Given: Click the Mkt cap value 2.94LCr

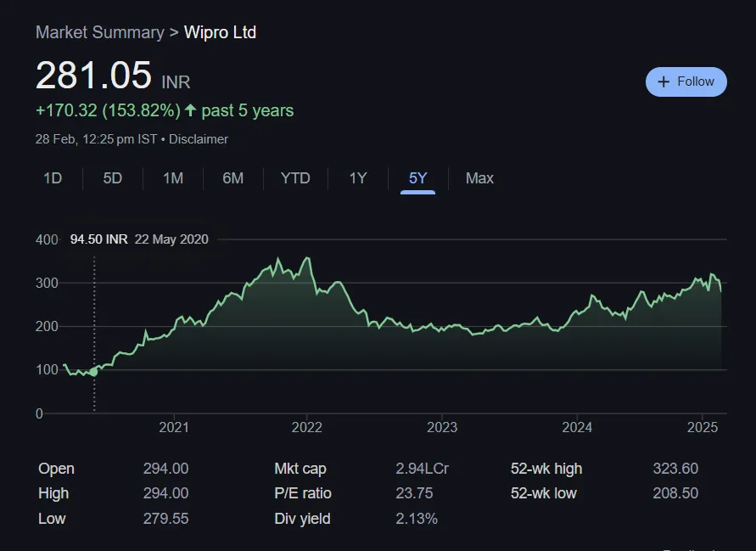Looking at the screenshot, I should pos(423,469).
